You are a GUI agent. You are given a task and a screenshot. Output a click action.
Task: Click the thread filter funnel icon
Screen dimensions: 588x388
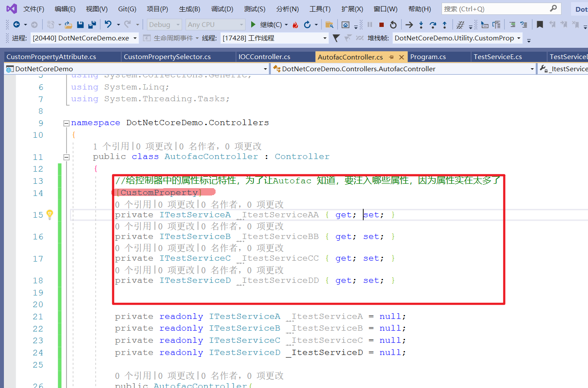click(x=336, y=38)
